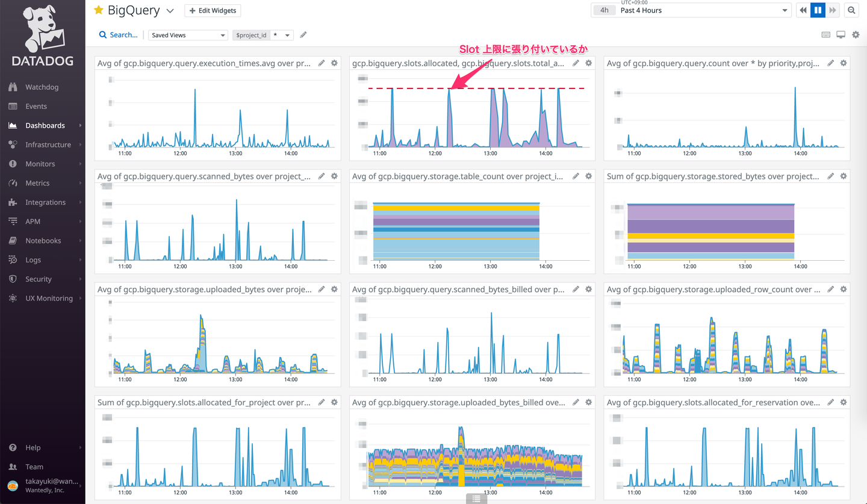Open keyboard shortcuts icon

(826, 35)
